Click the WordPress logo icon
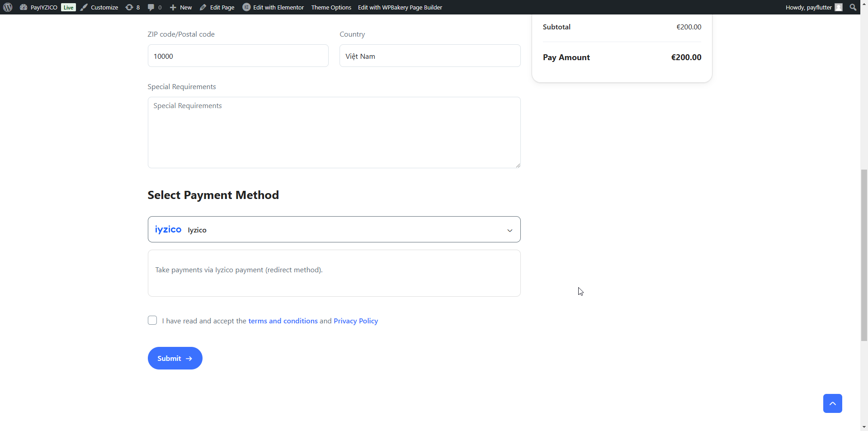 (7, 7)
